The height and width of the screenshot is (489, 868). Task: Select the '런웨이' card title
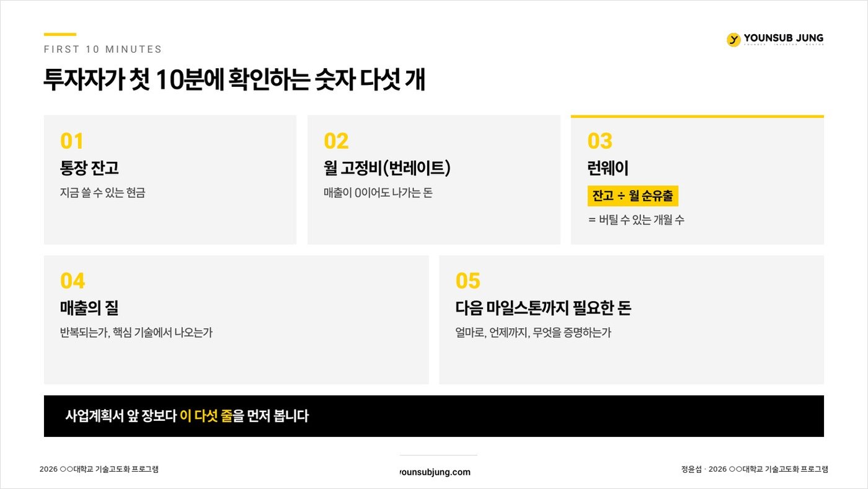tap(608, 168)
